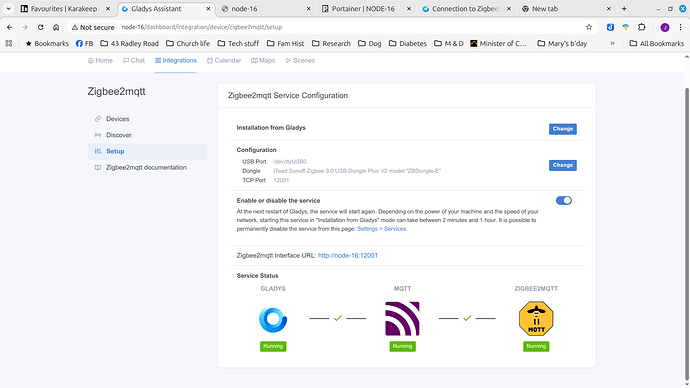Click the yellow Zigbee2mqtt bee logo
690x388 pixels.
tap(536, 318)
